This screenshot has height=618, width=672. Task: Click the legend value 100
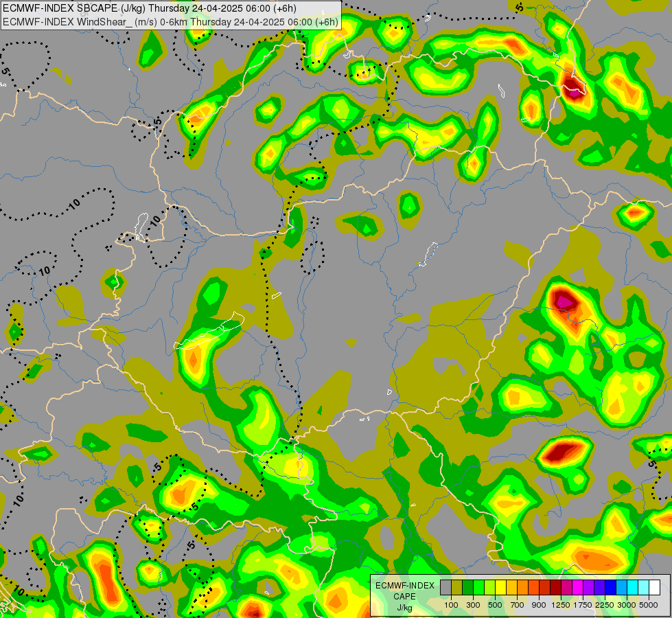click(x=451, y=605)
